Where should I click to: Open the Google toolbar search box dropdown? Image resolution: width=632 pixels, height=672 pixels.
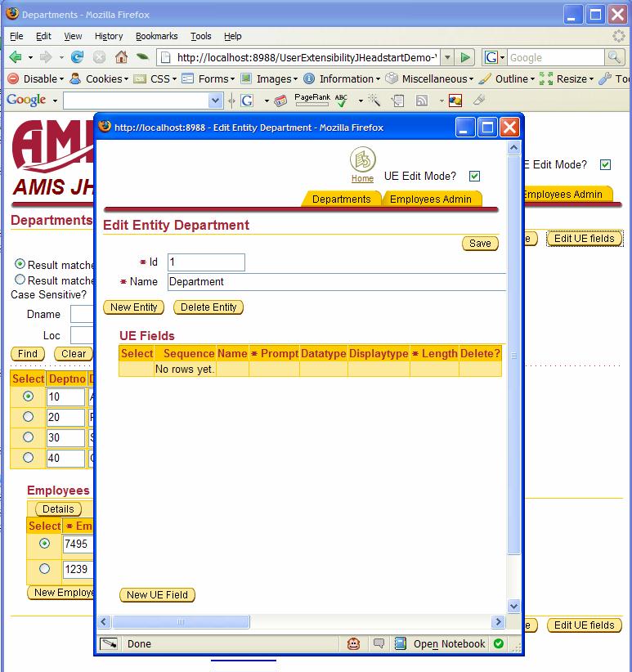[215, 101]
